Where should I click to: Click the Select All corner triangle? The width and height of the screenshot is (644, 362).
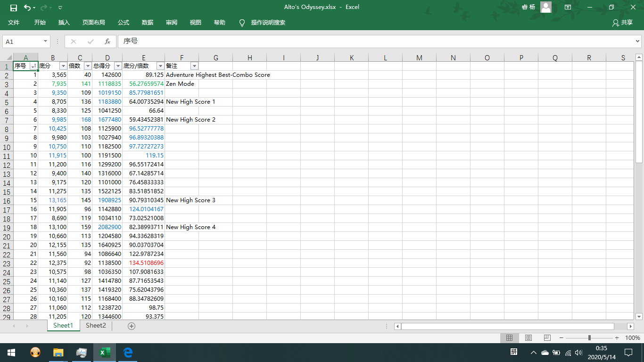coord(7,58)
